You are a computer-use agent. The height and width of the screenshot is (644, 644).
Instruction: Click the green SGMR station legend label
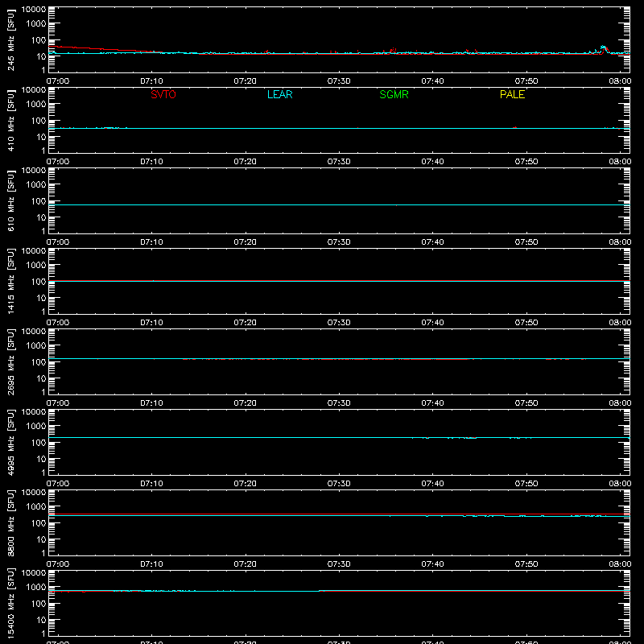[x=394, y=94]
